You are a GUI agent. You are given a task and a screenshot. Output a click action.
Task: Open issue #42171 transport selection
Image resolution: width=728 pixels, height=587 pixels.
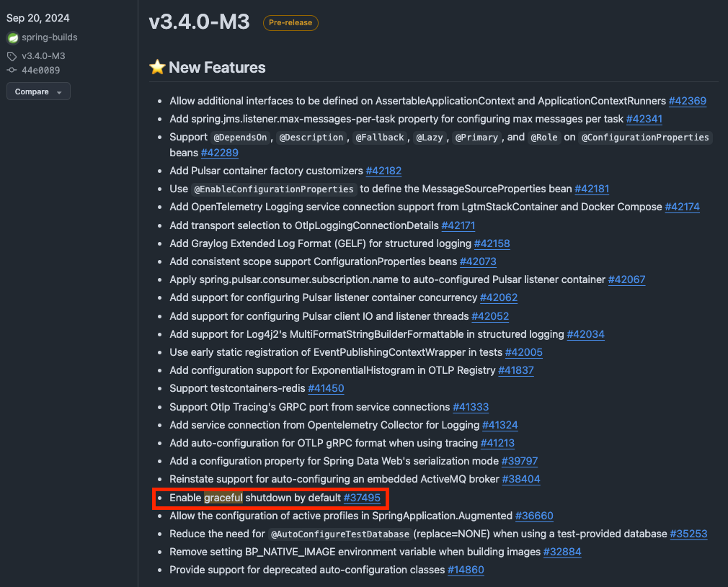coord(458,226)
